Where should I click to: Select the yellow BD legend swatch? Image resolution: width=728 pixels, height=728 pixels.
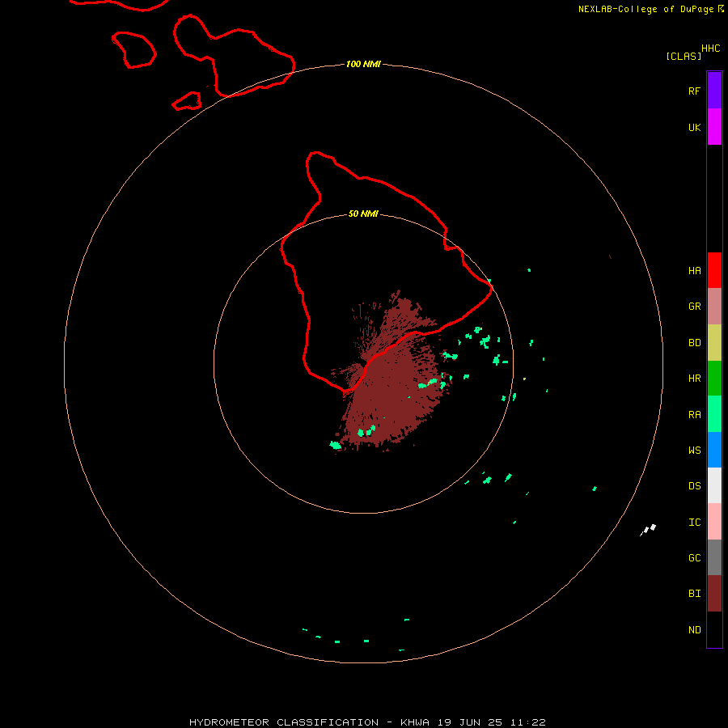pos(714,343)
